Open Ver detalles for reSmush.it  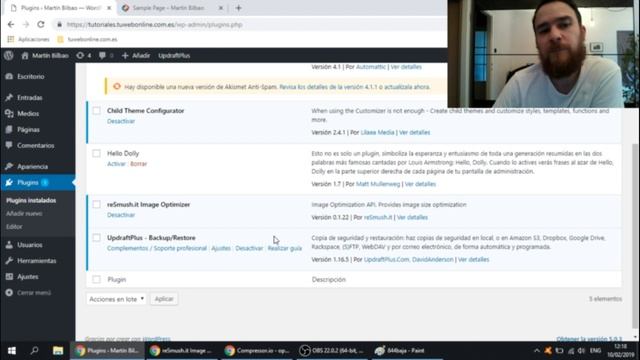[412, 218]
